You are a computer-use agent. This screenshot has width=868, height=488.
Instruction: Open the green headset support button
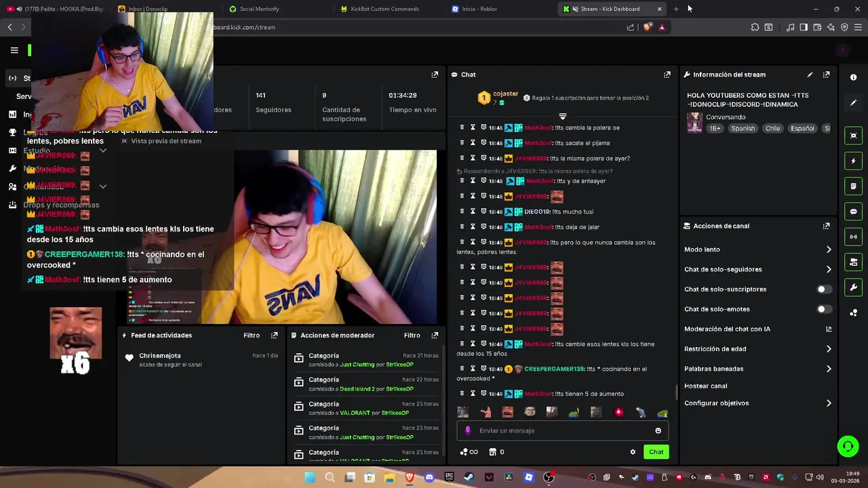tap(848, 446)
